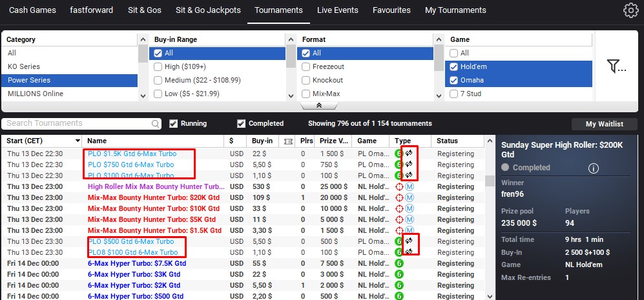Uncheck All in Buy-in Range
644x300 pixels.
[x=158, y=54]
